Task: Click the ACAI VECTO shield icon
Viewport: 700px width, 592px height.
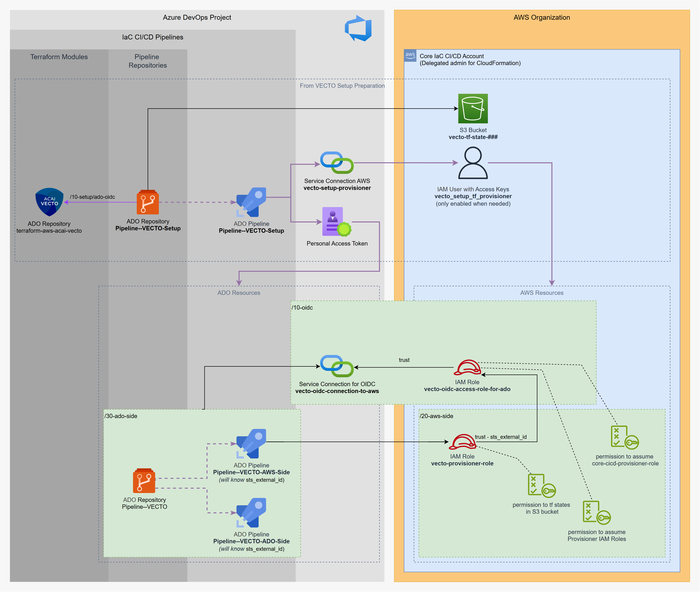Action: click(49, 202)
